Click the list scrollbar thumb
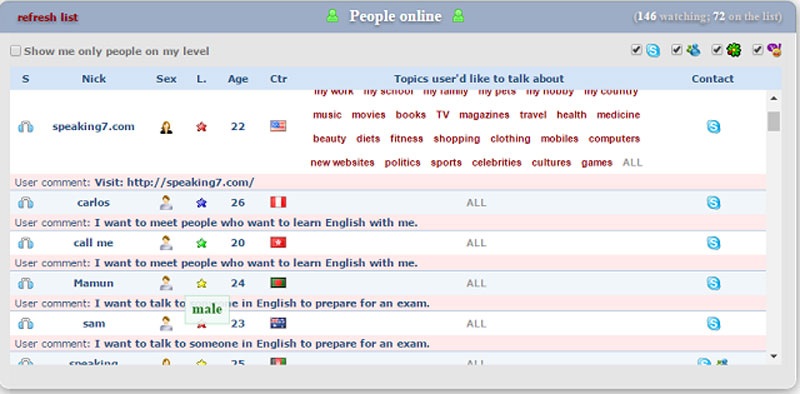Viewport: 800px width, 394px height. [774, 121]
